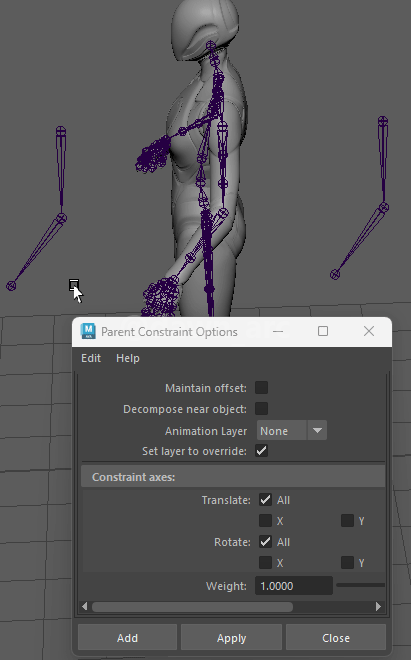Close the Parent Constraint Options window

[369, 331]
